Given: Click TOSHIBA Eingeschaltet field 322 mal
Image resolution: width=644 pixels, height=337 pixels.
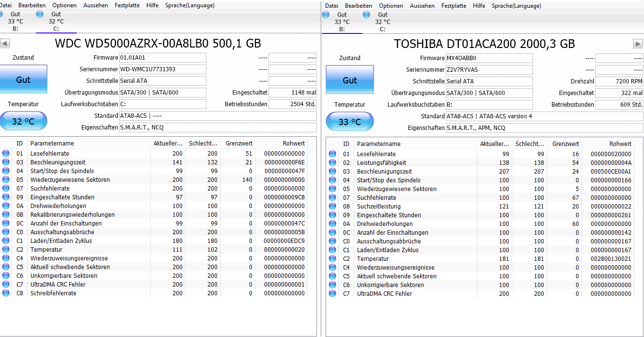Looking at the screenshot, I should point(619,93).
